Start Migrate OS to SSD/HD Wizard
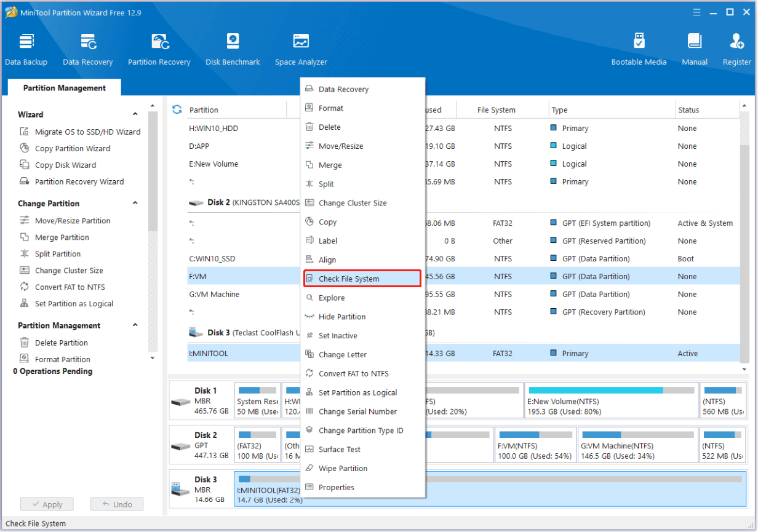This screenshot has height=532, width=758. (x=80, y=132)
